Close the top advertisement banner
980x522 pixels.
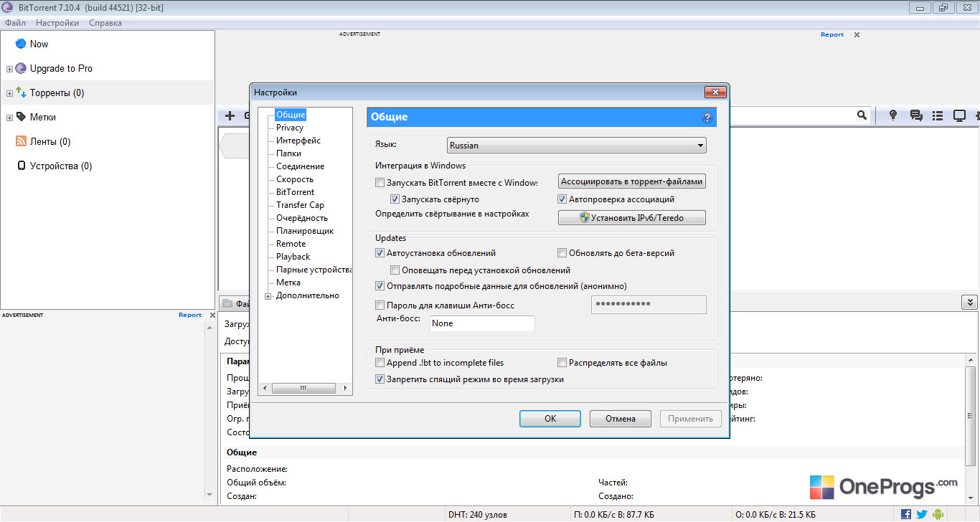(857, 34)
